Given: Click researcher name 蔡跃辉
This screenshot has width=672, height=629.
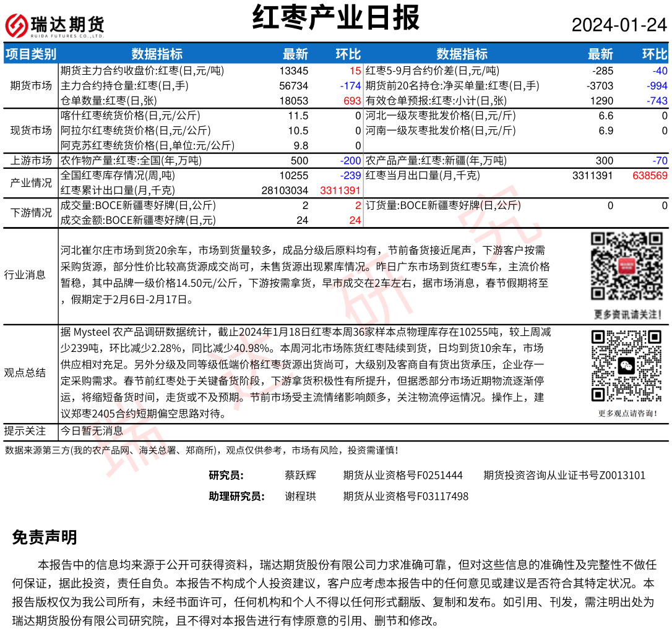Looking at the screenshot, I should [x=300, y=476].
